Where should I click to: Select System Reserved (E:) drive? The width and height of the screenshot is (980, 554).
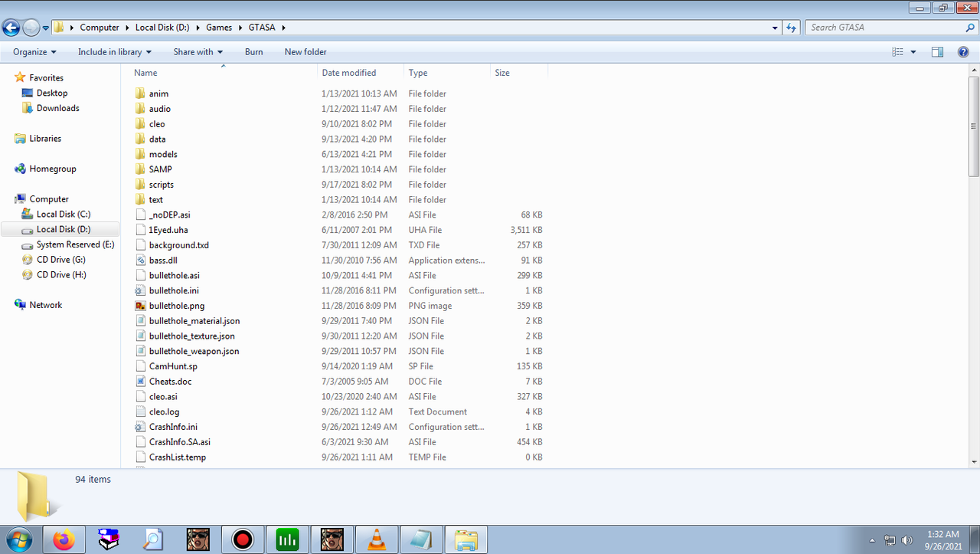click(76, 245)
